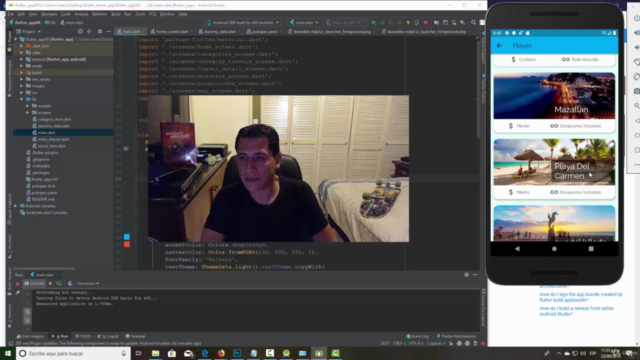Click the search magnifier icon in toolbar
The width and height of the screenshot is (640, 360).
click(473, 22)
